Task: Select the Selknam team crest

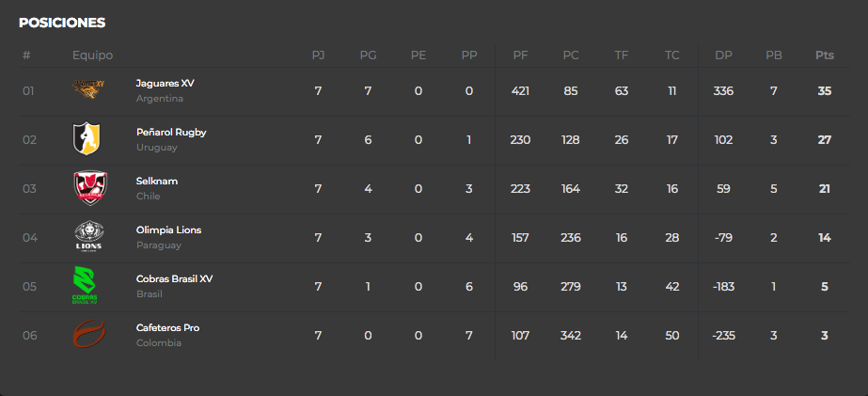Action: 90,188
